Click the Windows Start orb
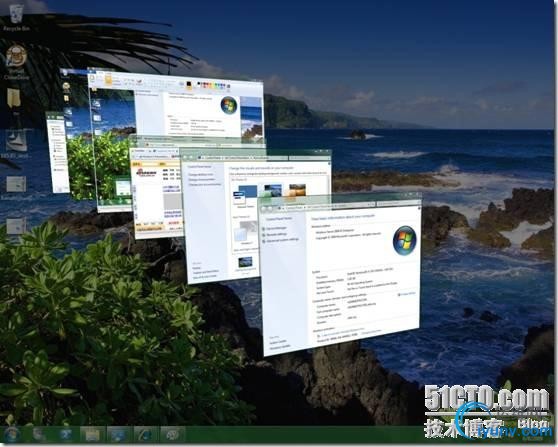The height and width of the screenshot is (447, 558). 11,435
